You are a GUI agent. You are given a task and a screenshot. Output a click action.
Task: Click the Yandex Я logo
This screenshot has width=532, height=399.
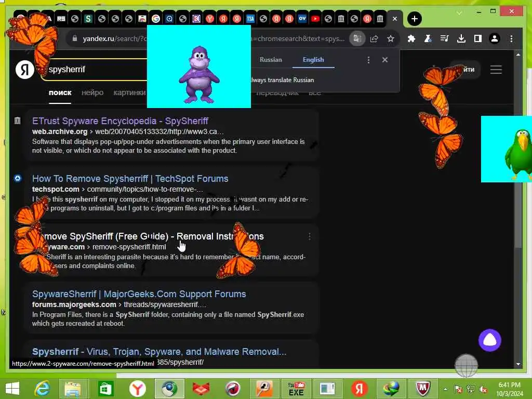click(x=25, y=69)
